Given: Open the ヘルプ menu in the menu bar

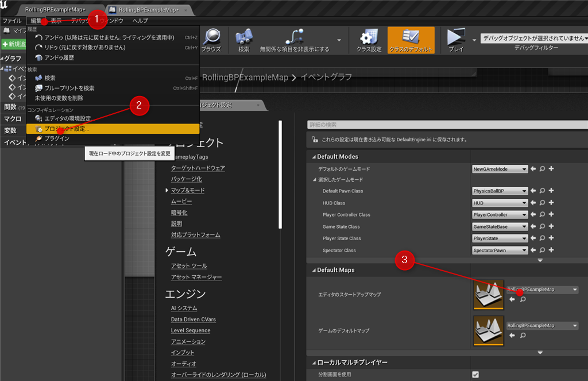Looking at the screenshot, I should [x=140, y=21].
